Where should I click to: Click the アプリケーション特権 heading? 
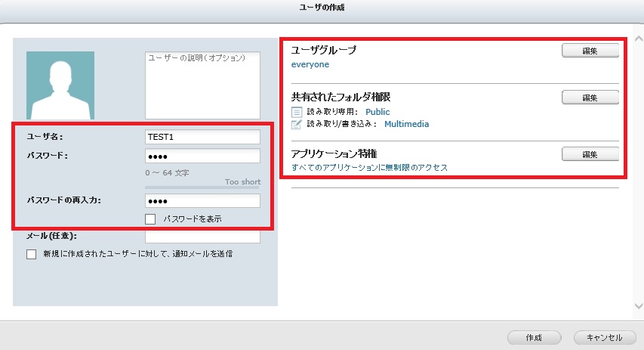[334, 153]
